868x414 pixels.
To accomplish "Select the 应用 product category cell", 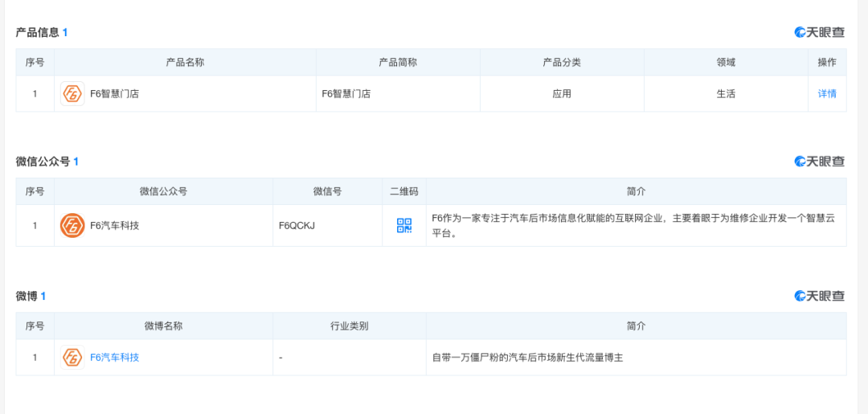I will coord(561,93).
